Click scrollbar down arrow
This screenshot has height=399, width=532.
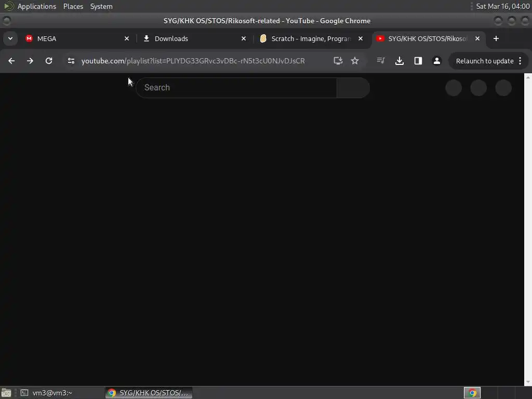coord(528,382)
